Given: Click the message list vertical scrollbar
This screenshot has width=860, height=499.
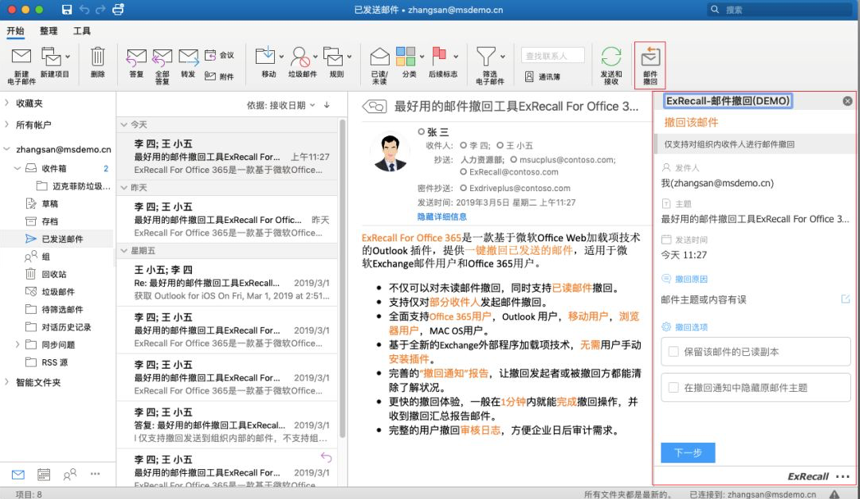Looking at the screenshot, I should tap(343, 279).
